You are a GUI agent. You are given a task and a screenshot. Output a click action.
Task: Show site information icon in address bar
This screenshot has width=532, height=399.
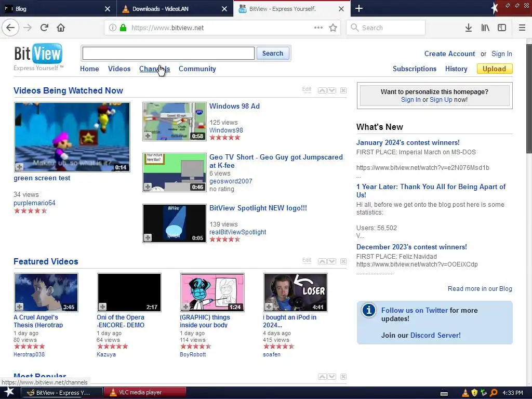point(113,28)
